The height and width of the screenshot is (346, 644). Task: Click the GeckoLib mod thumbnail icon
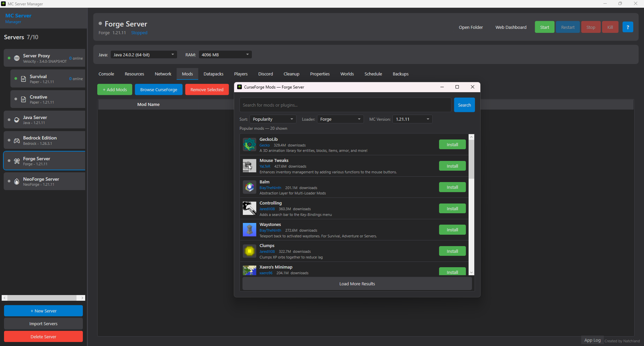[x=249, y=144]
